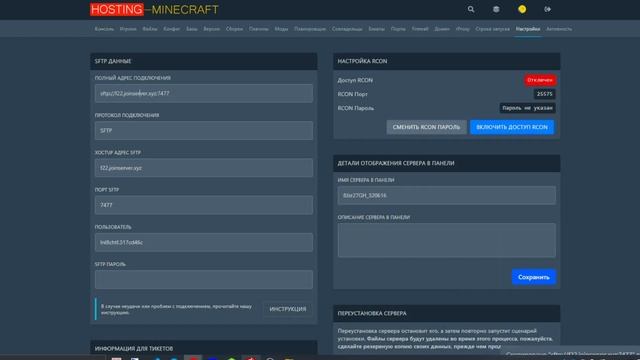Click the SFTP port 7477 field
The image size is (640, 360).
click(204, 205)
